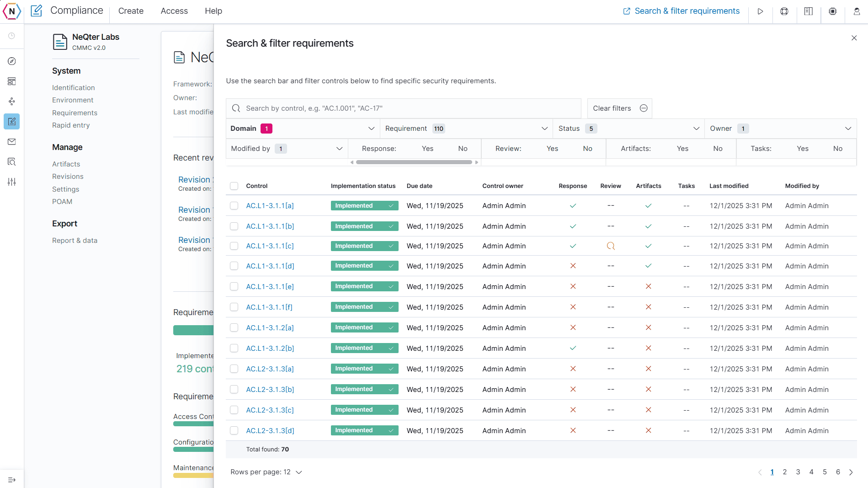This screenshot has height=488, width=868.
Task: Click the envelope icon in left sidebar
Action: point(12,142)
